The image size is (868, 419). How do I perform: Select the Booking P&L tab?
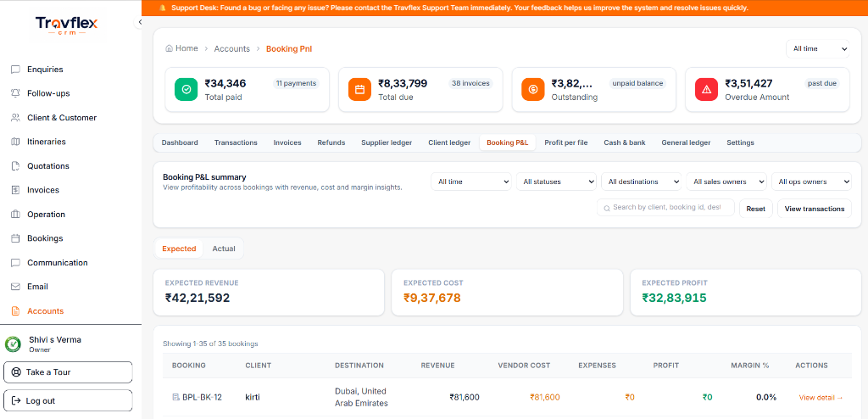click(508, 142)
